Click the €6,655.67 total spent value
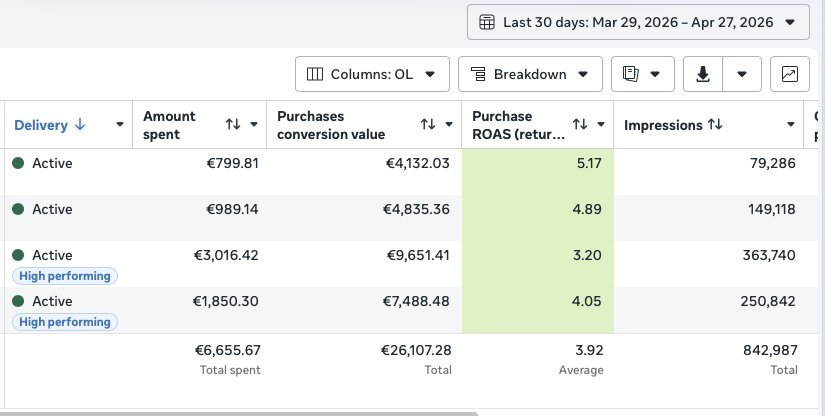Image resolution: width=825 pixels, height=416 pixels. pos(227,350)
